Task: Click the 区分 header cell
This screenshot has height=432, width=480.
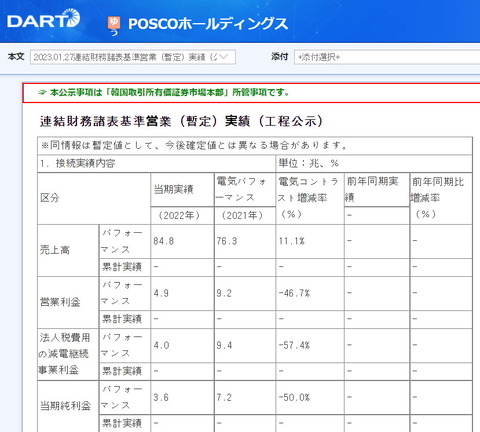Action: pyautogui.click(x=94, y=198)
